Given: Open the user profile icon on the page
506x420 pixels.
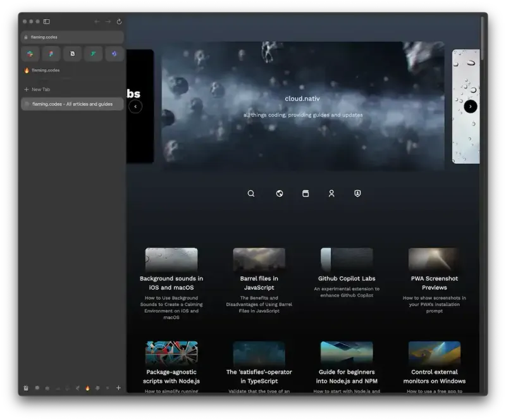Looking at the screenshot, I should (331, 194).
